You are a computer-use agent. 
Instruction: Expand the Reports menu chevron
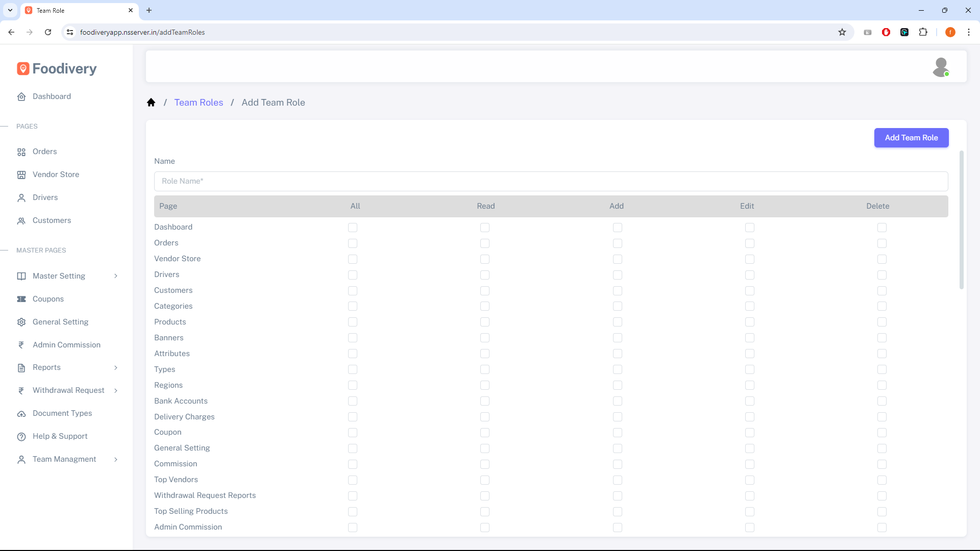(116, 368)
